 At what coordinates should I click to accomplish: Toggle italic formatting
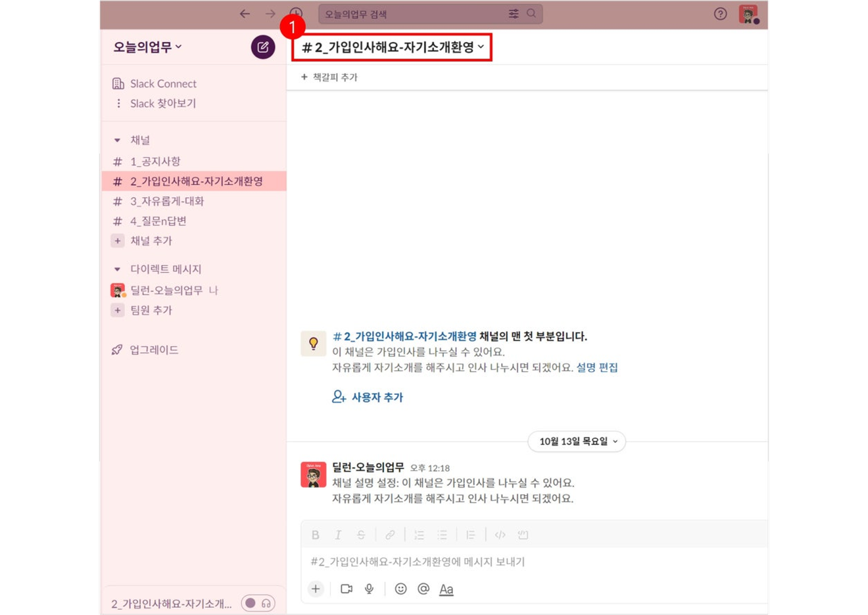[x=338, y=535]
